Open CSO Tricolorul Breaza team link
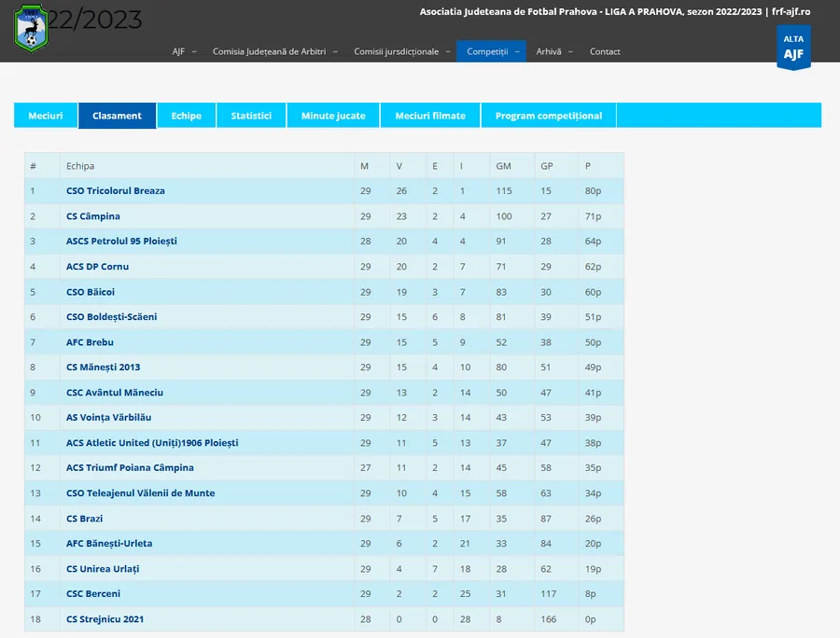 tap(115, 191)
